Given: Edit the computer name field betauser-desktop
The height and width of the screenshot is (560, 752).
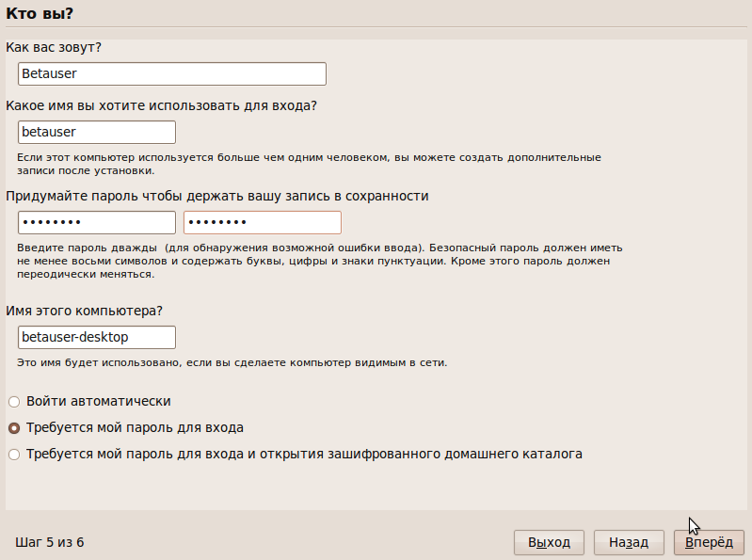Looking at the screenshot, I should click(97, 338).
